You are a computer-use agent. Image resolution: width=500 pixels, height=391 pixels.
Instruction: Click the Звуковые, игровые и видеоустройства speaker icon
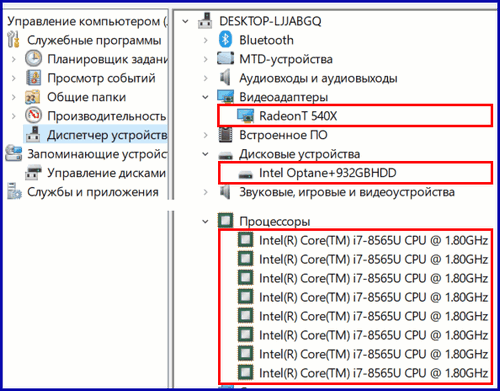click(x=226, y=192)
